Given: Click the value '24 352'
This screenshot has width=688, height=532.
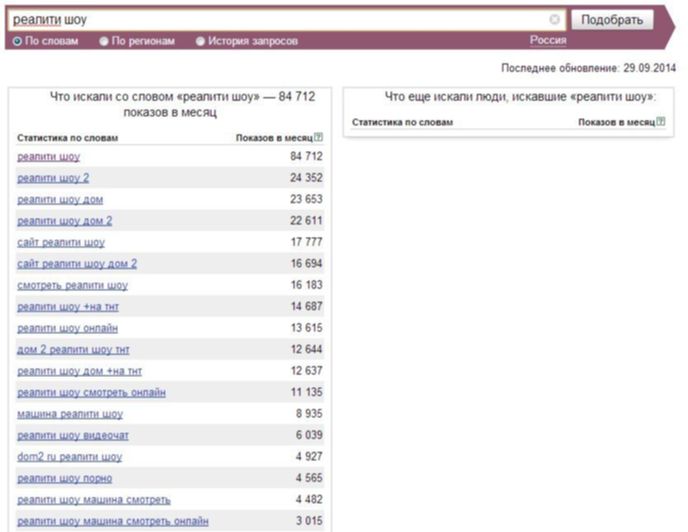Looking at the screenshot, I should click(x=306, y=178).
